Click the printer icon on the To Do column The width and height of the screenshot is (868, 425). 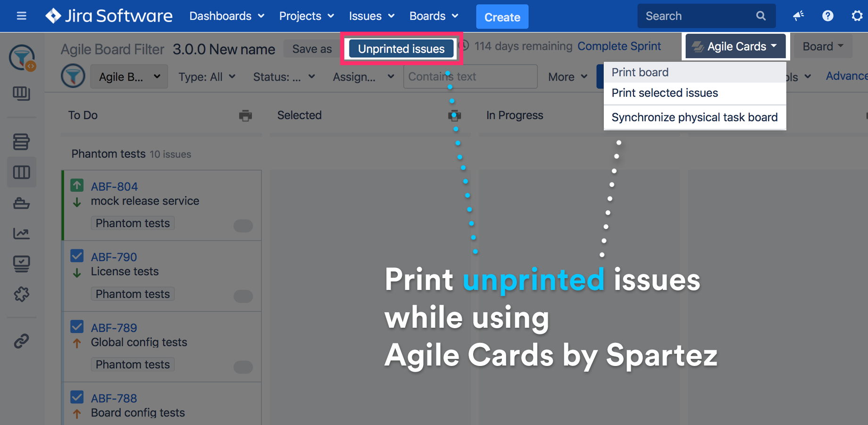[x=245, y=115]
